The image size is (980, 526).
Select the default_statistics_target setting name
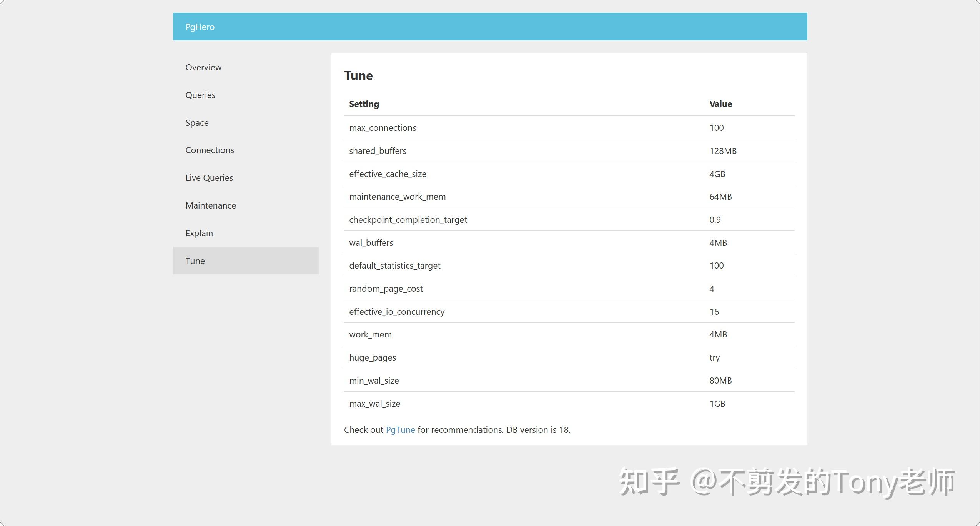[394, 266]
